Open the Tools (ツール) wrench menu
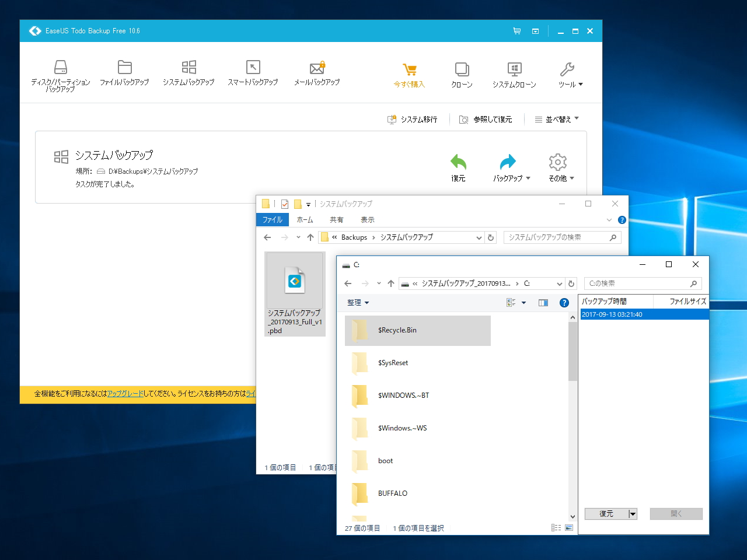The width and height of the screenshot is (747, 560). click(570, 76)
